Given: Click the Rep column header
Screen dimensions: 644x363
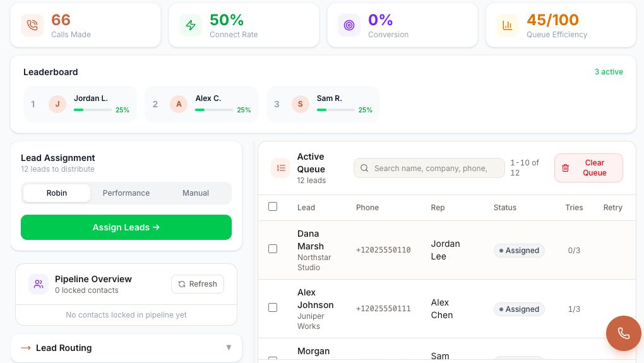Looking at the screenshot, I should click(438, 207).
